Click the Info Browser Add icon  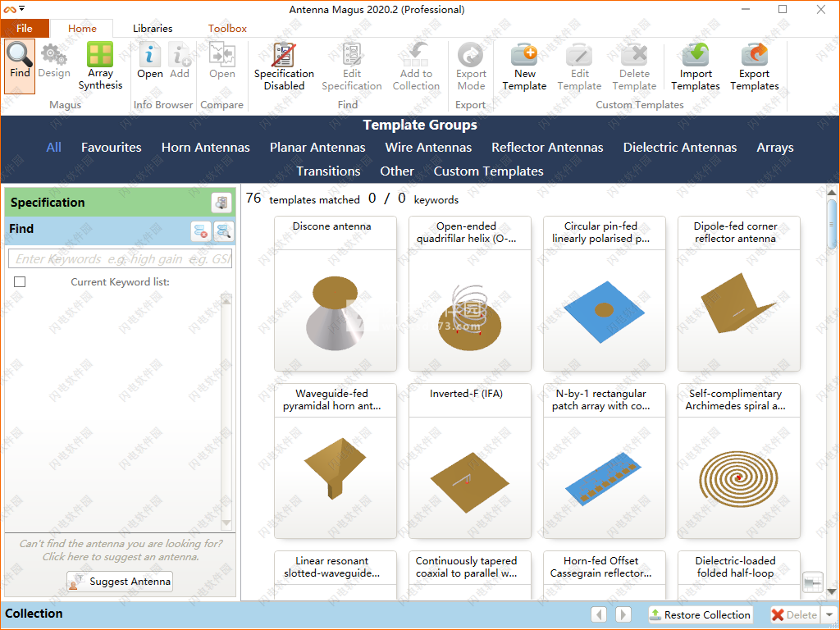pyautogui.click(x=180, y=61)
